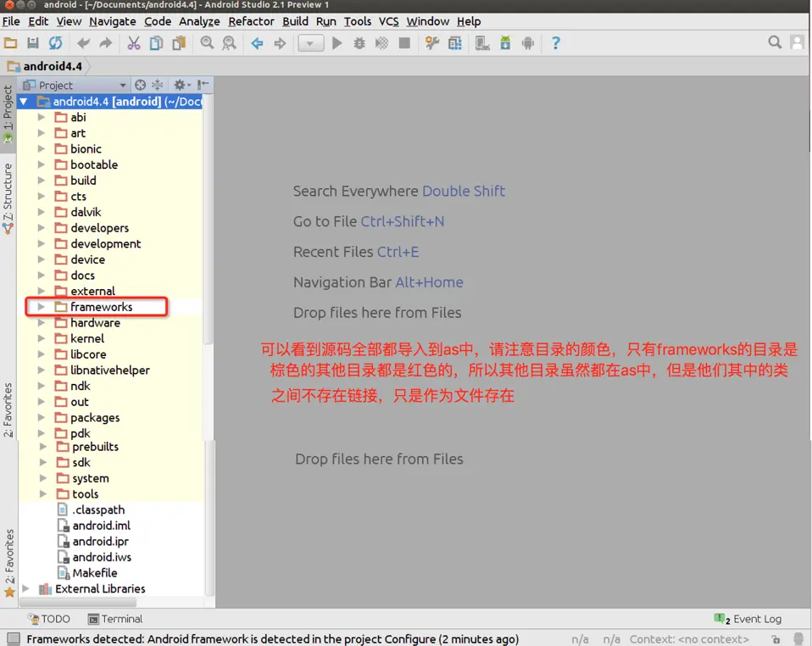The width and height of the screenshot is (812, 646).
Task: Expand the kernel folder arrow
Action: [x=42, y=339]
